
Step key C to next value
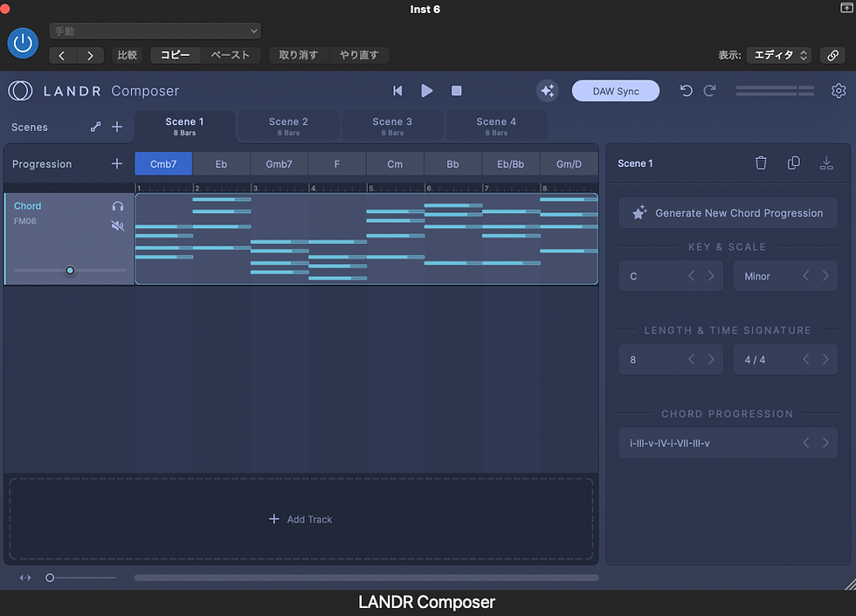[x=711, y=276]
